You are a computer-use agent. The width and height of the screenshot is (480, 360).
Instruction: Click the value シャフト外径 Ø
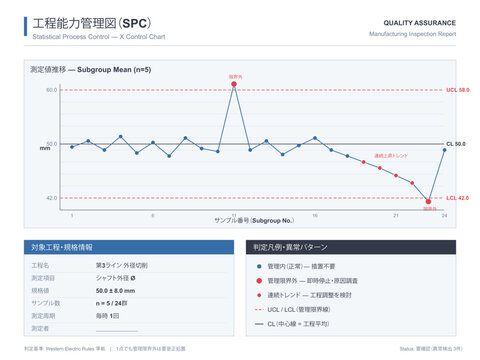pos(116,278)
